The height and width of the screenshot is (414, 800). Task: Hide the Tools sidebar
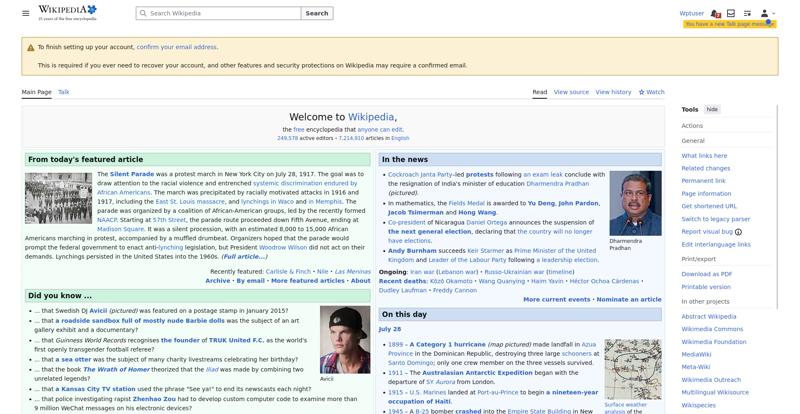(x=712, y=109)
